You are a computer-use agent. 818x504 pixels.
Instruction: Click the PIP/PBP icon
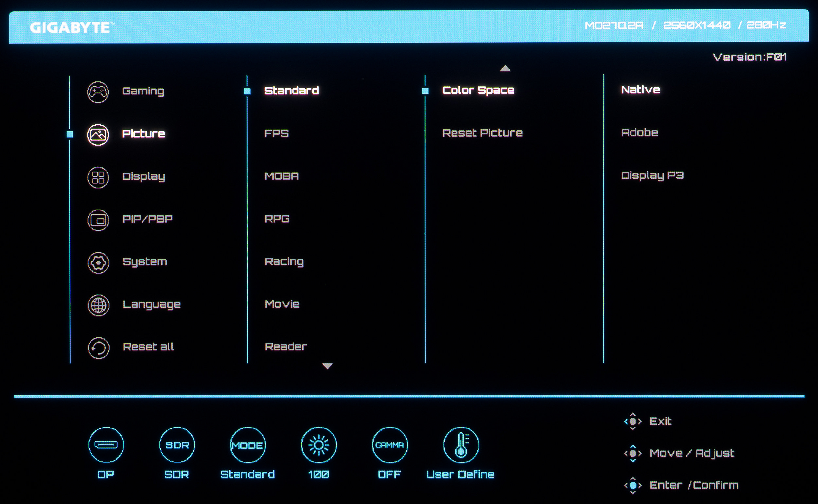click(98, 220)
